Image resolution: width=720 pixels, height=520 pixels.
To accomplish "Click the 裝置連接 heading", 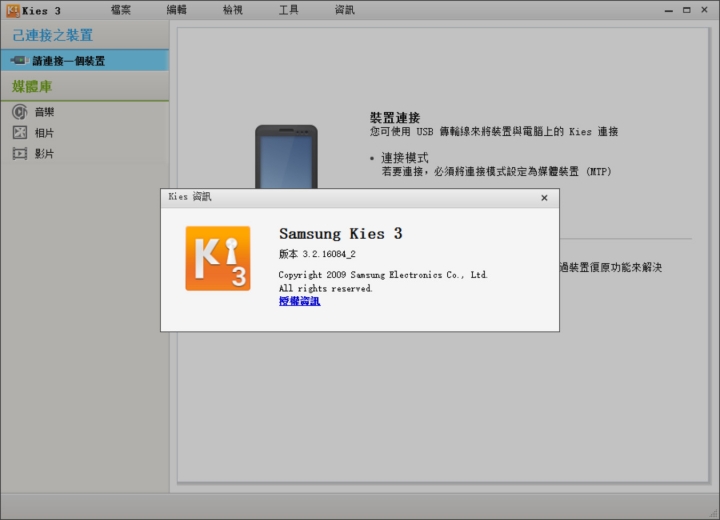I will coord(395,118).
